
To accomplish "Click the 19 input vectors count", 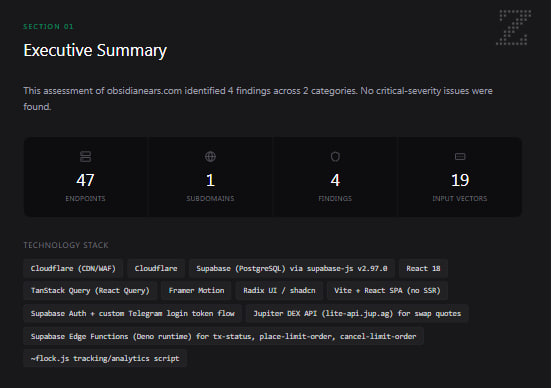I will [460, 180].
